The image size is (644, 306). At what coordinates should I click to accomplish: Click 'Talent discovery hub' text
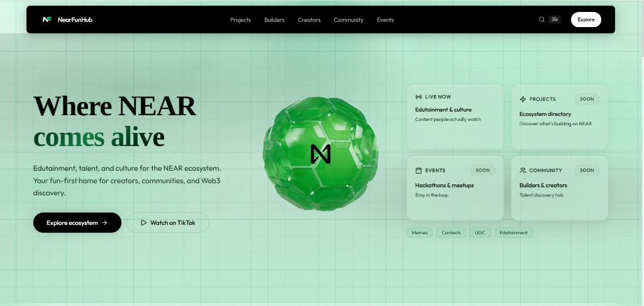point(541,195)
